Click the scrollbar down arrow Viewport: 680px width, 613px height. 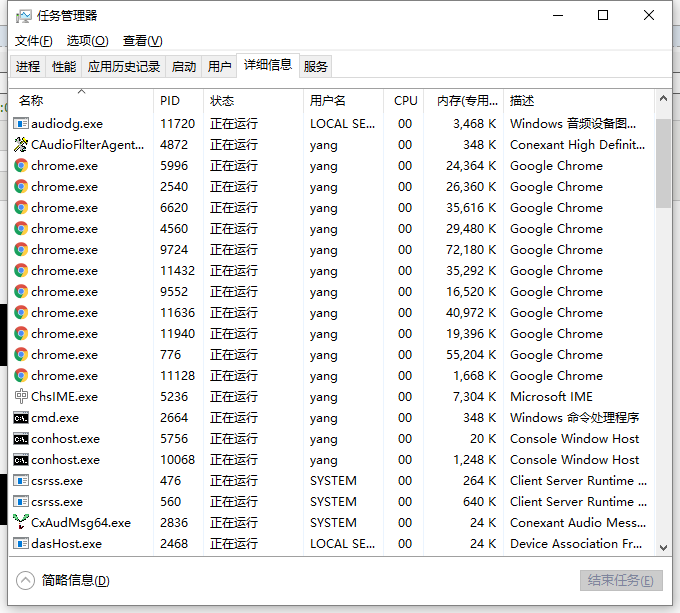(663, 547)
